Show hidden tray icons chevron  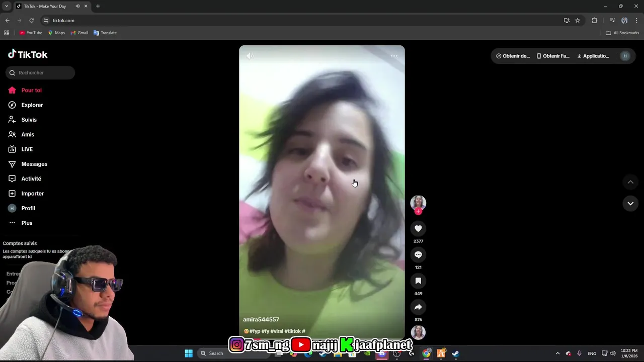click(557, 353)
